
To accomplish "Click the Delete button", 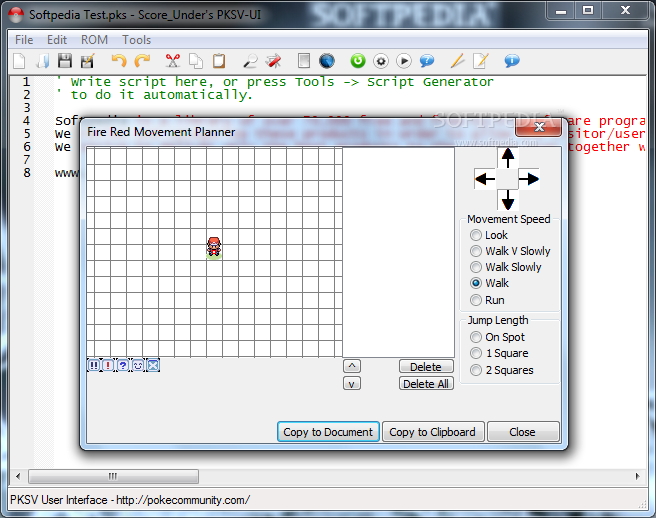I will click(426, 367).
